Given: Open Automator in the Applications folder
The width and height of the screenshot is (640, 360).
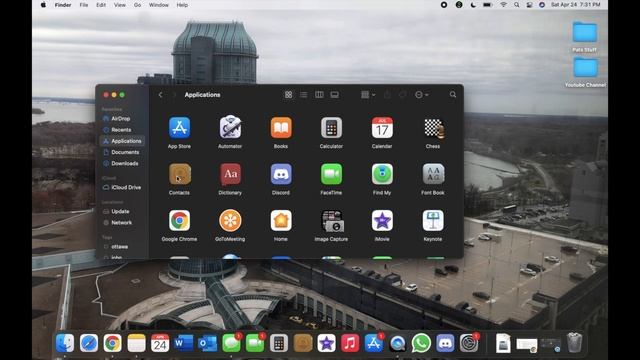Looking at the screenshot, I should pyautogui.click(x=230, y=128).
